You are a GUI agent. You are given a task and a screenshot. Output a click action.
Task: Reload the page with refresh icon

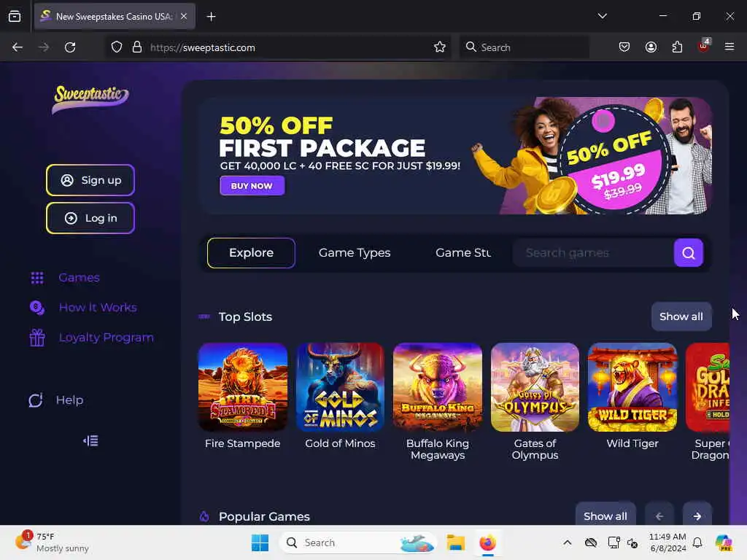tap(70, 47)
